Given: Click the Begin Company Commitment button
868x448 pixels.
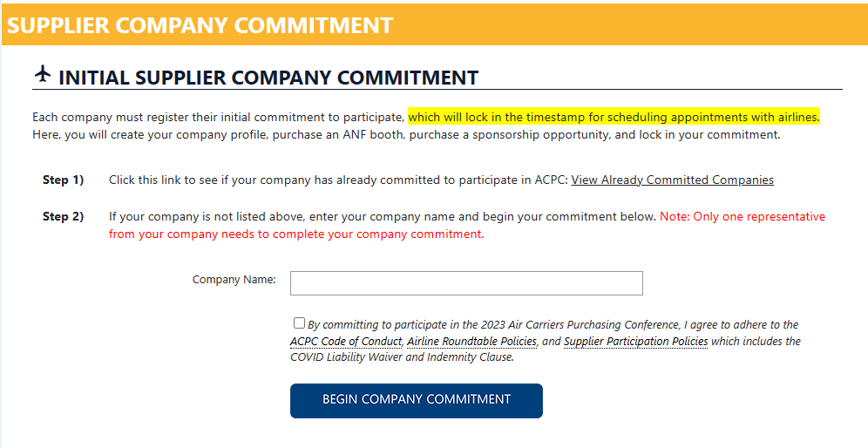Looking at the screenshot, I should coord(417,400).
